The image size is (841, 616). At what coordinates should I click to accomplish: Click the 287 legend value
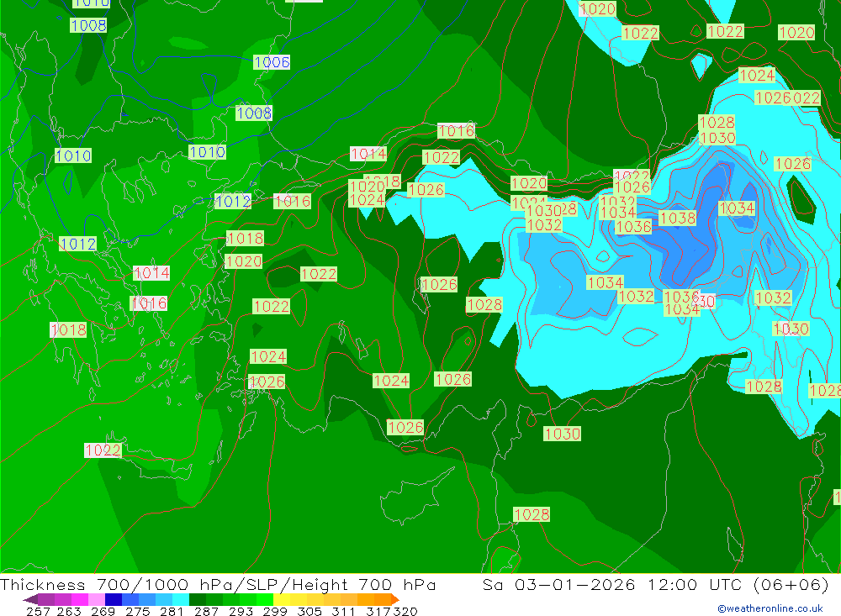(206, 611)
